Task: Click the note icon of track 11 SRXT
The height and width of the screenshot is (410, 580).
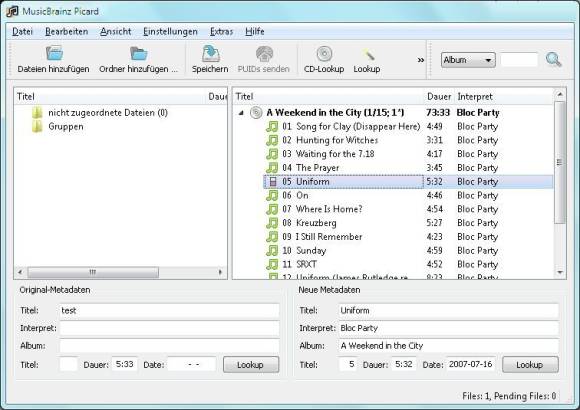Action: [x=272, y=264]
